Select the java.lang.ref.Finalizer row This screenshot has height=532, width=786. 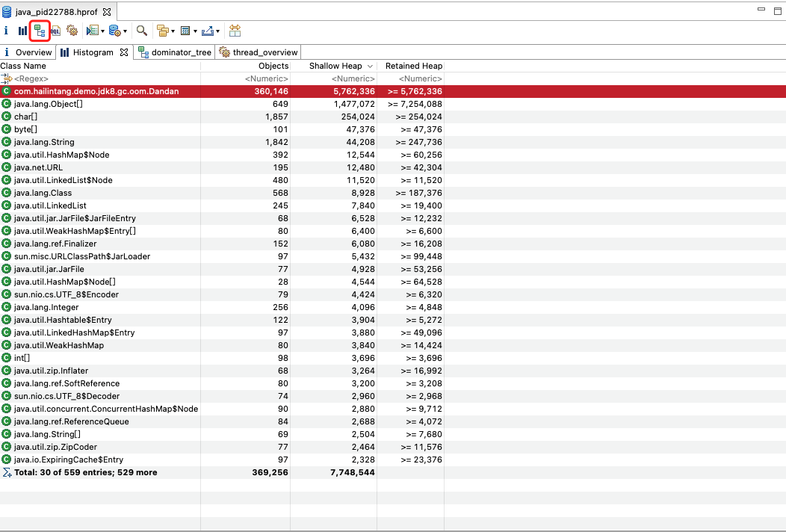point(393,244)
